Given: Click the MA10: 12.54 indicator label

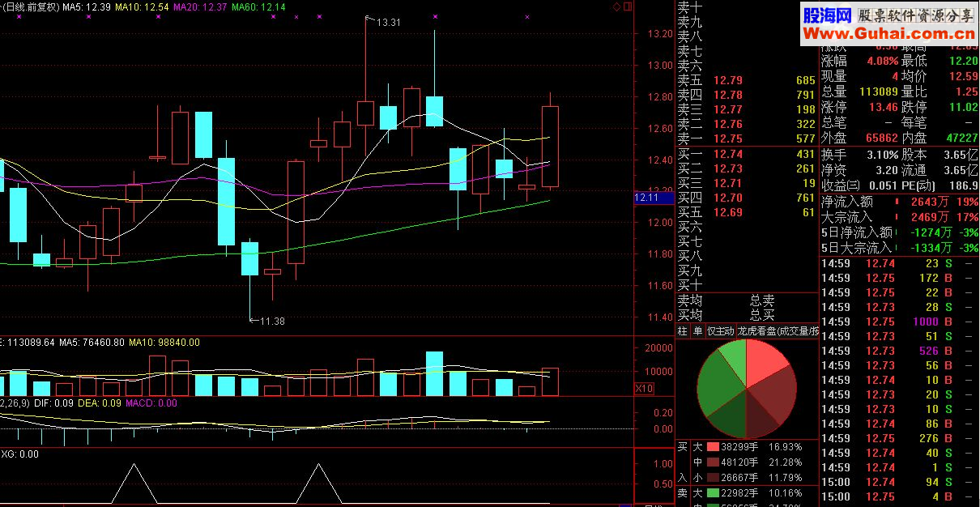Looking at the screenshot, I should pos(143,7).
